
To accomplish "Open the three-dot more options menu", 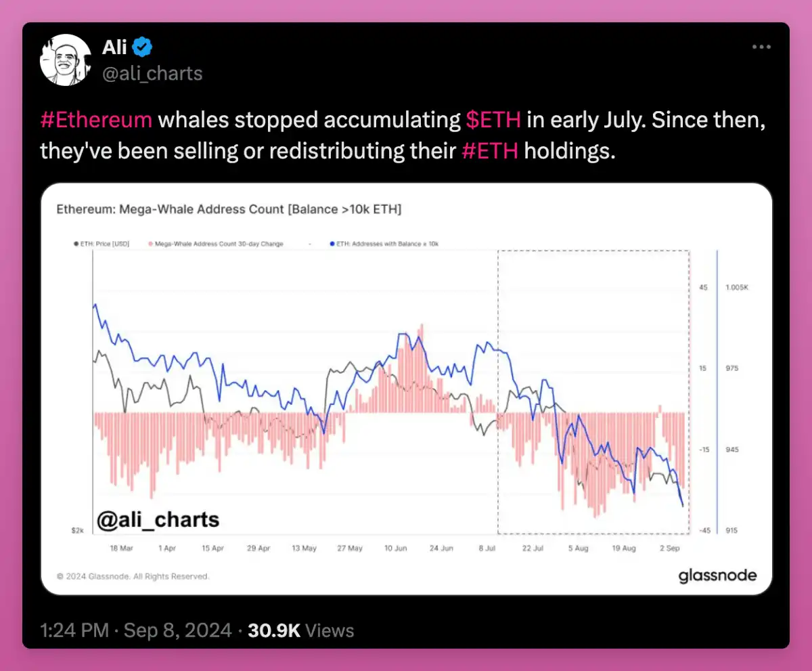I will (x=762, y=47).
